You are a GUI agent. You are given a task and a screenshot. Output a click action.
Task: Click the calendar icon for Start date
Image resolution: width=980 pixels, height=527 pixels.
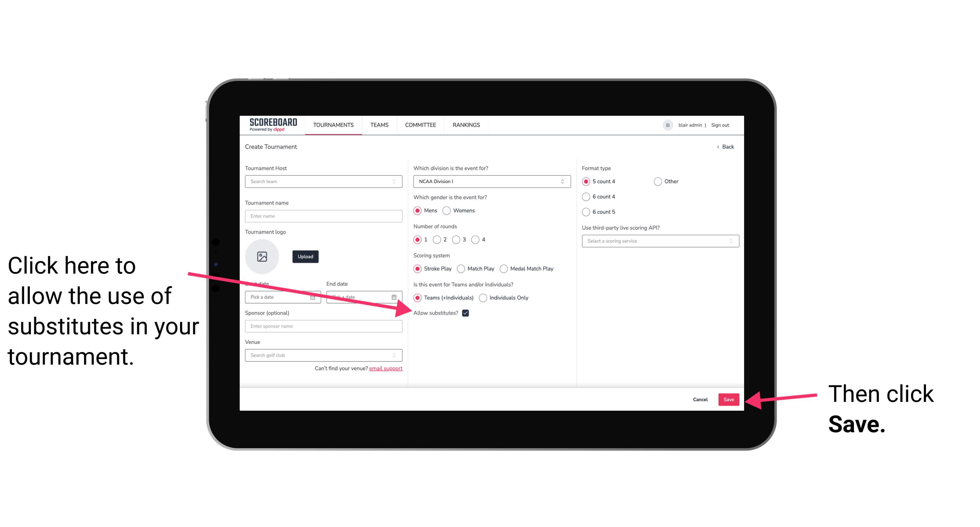click(x=314, y=296)
